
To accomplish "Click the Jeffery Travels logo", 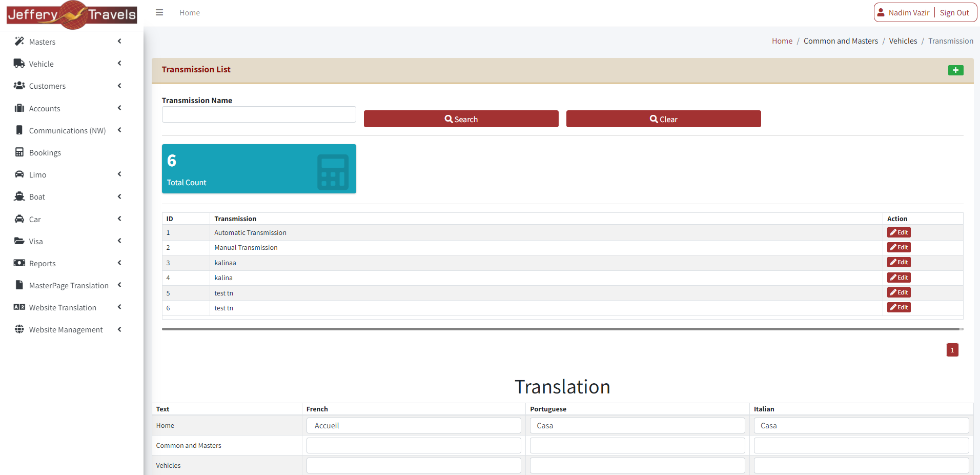I will pyautogui.click(x=72, y=14).
